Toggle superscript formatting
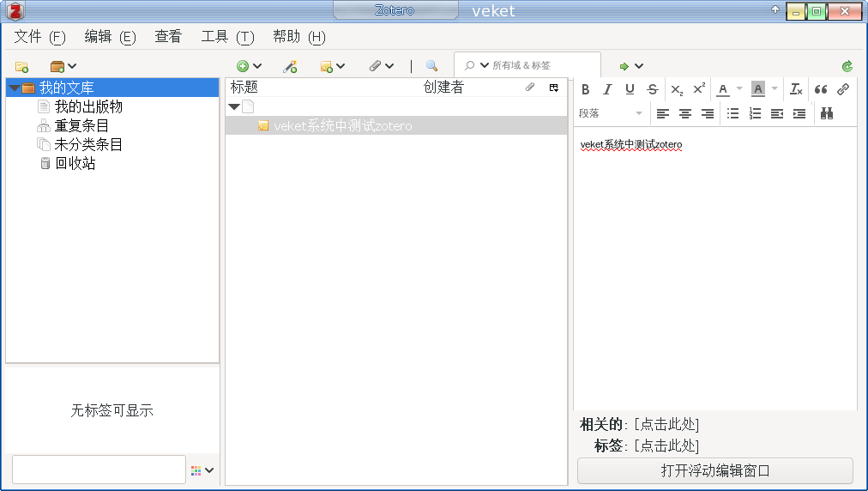 (x=699, y=88)
